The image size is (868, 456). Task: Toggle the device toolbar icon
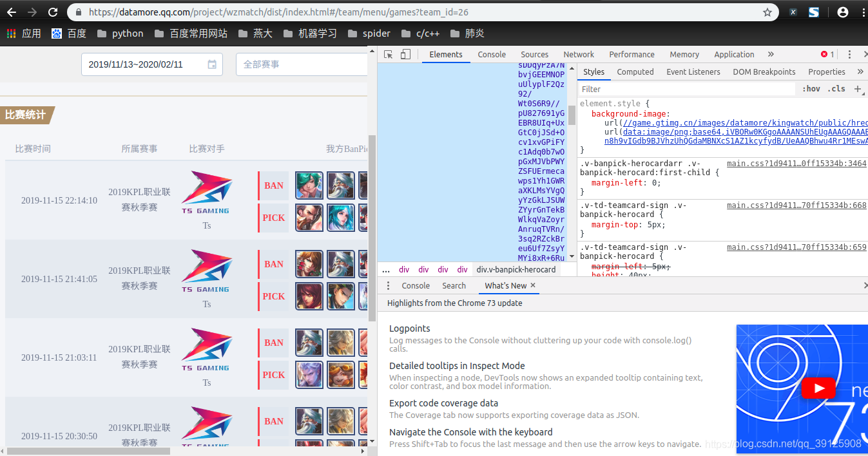click(405, 55)
